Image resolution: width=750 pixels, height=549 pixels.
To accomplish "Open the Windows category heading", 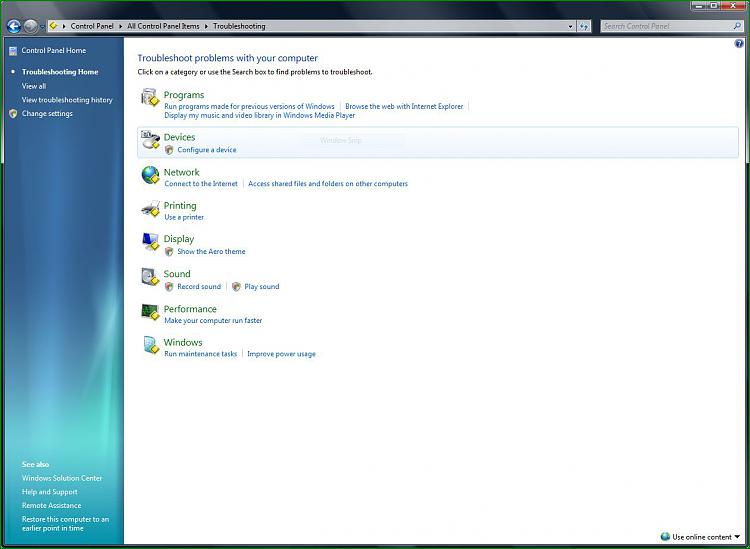I will (183, 342).
